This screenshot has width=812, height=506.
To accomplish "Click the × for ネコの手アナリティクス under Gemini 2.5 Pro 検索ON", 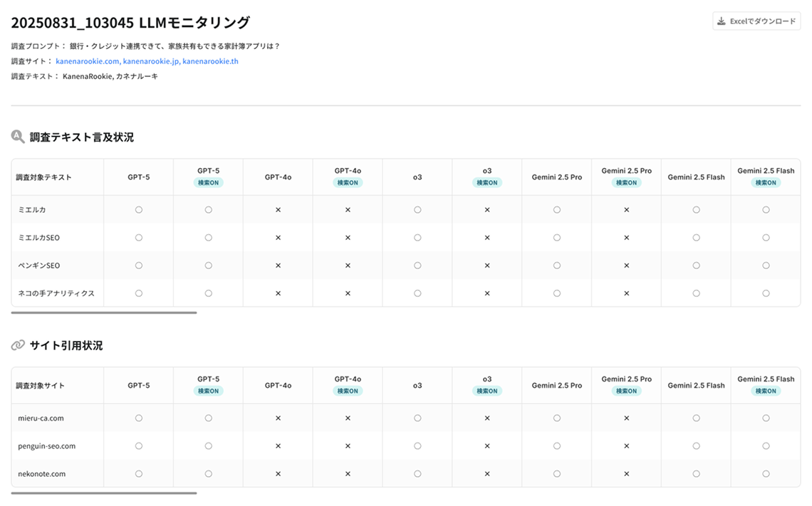I will tap(626, 293).
